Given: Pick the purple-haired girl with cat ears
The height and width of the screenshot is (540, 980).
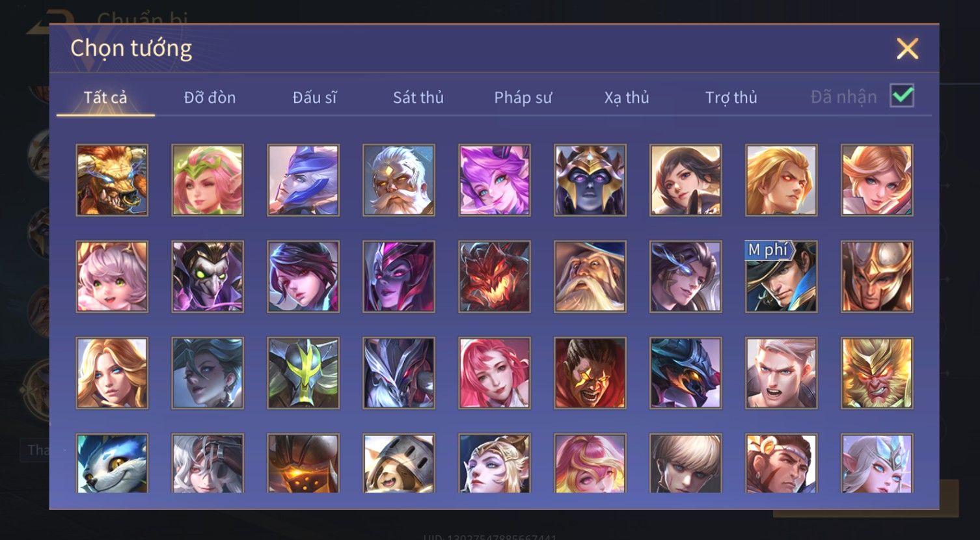Looking at the screenshot, I should tap(495, 180).
